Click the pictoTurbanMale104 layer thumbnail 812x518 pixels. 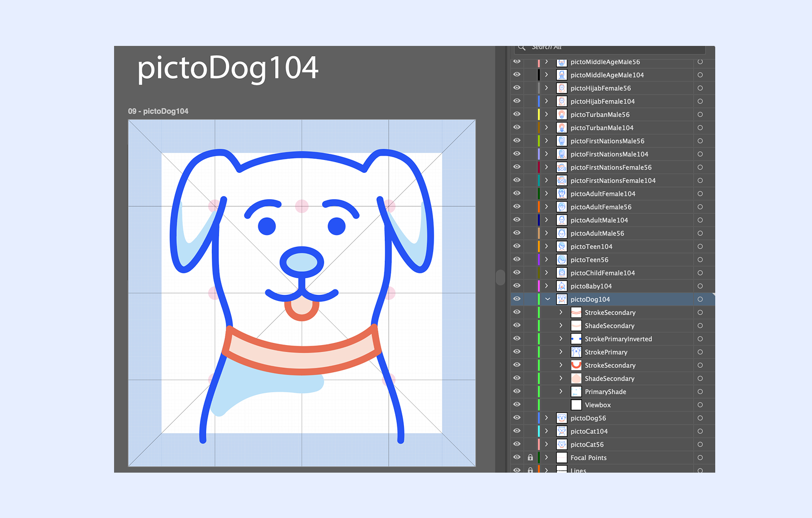[x=562, y=127]
